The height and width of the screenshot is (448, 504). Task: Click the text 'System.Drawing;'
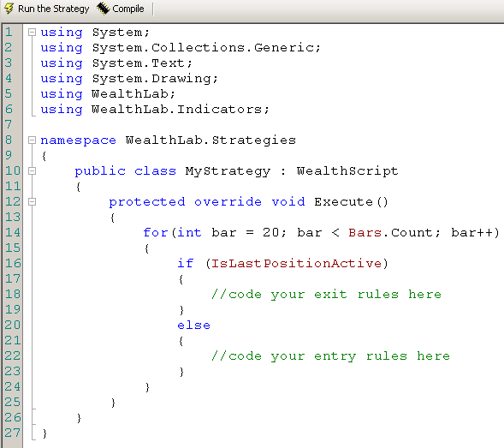[x=155, y=79]
